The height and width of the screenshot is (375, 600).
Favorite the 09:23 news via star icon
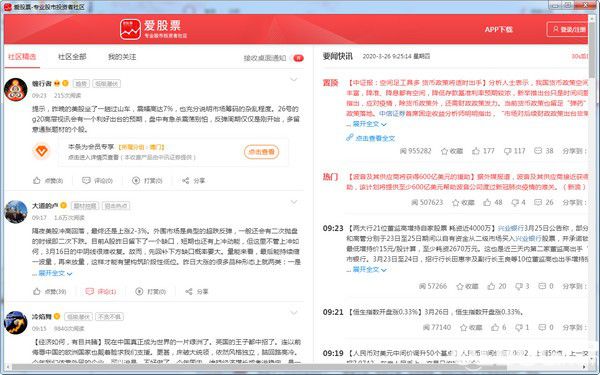click(460, 286)
